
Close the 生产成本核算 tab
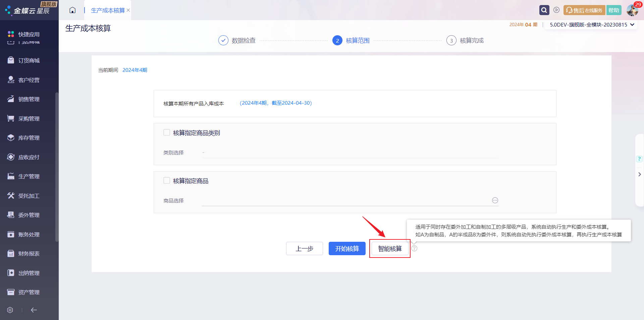click(x=128, y=10)
